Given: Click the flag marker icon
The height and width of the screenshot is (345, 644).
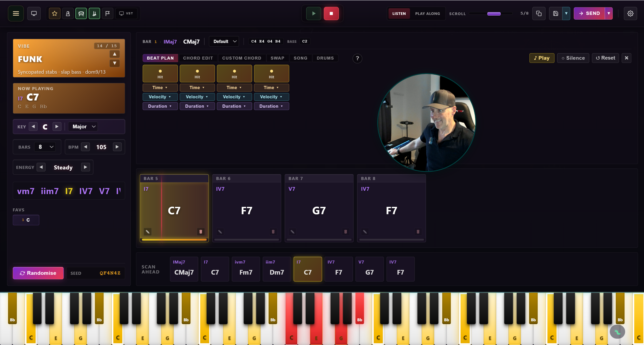Looking at the screenshot, I should [x=108, y=13].
